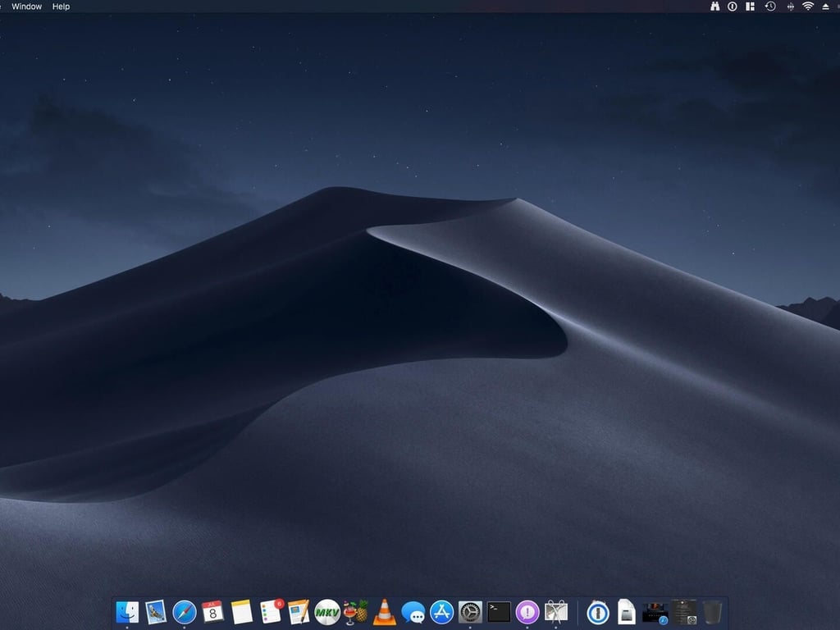Click the eject icon in menu bar
Viewport: 840px width, 630px height.
point(826,7)
